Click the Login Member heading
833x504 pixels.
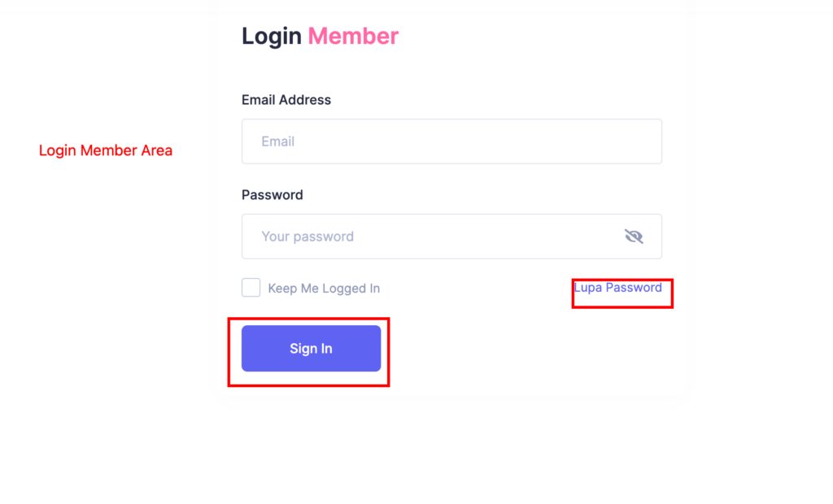pos(320,36)
